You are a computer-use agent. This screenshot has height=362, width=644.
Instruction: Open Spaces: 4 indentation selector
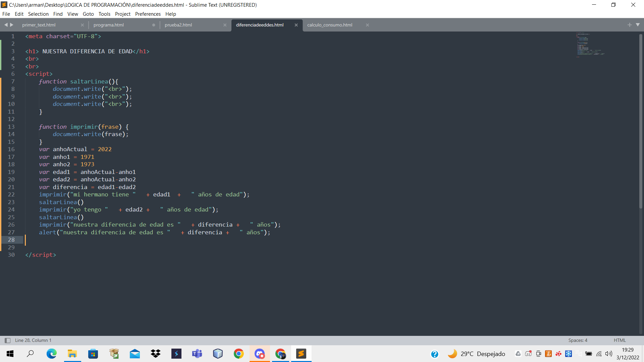(578, 340)
